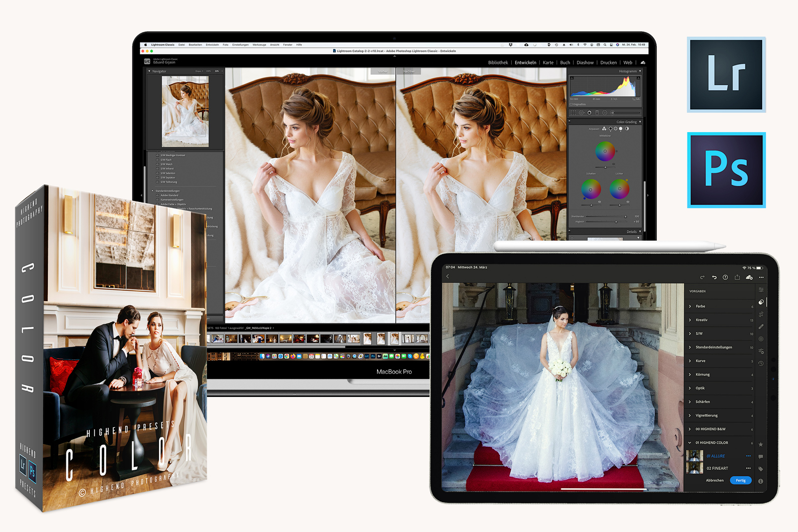Tap the keyword tag icon on iPad sidebar

pos(761,469)
